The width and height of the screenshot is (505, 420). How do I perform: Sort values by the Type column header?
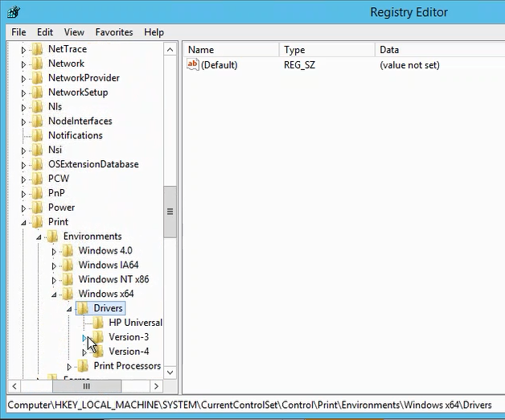[327, 50]
